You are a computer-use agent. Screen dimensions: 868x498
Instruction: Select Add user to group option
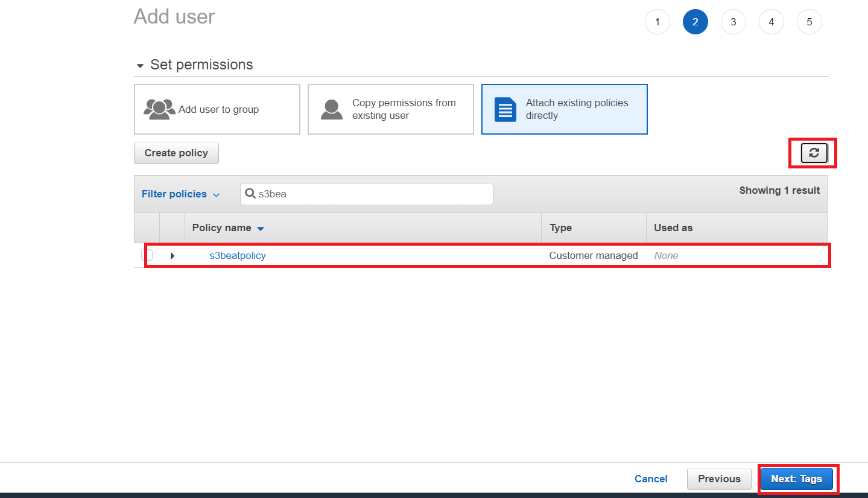click(217, 109)
